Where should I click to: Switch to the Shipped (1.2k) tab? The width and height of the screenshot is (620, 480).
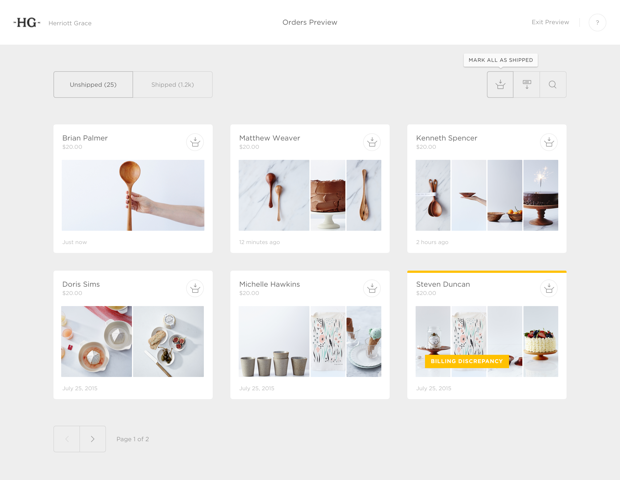click(x=172, y=85)
